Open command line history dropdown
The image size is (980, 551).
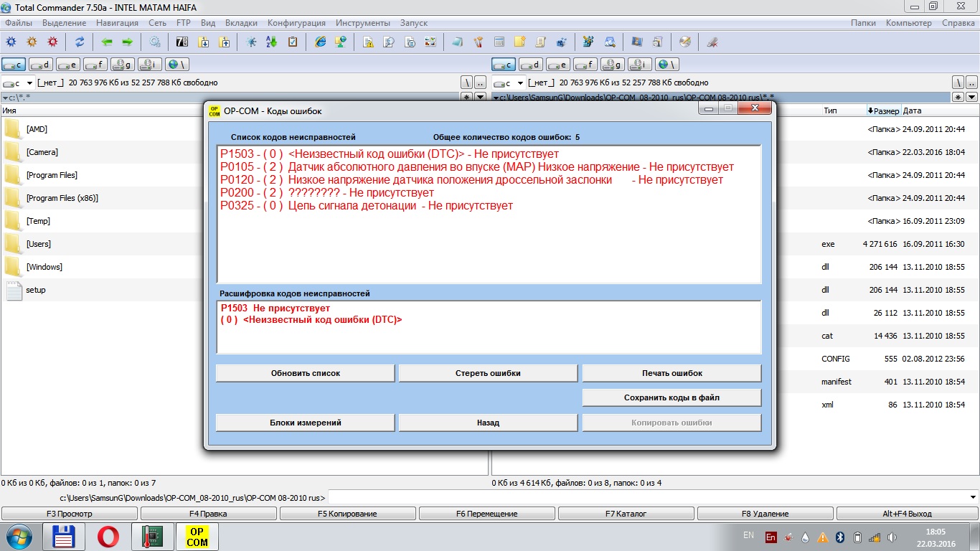coord(973,497)
